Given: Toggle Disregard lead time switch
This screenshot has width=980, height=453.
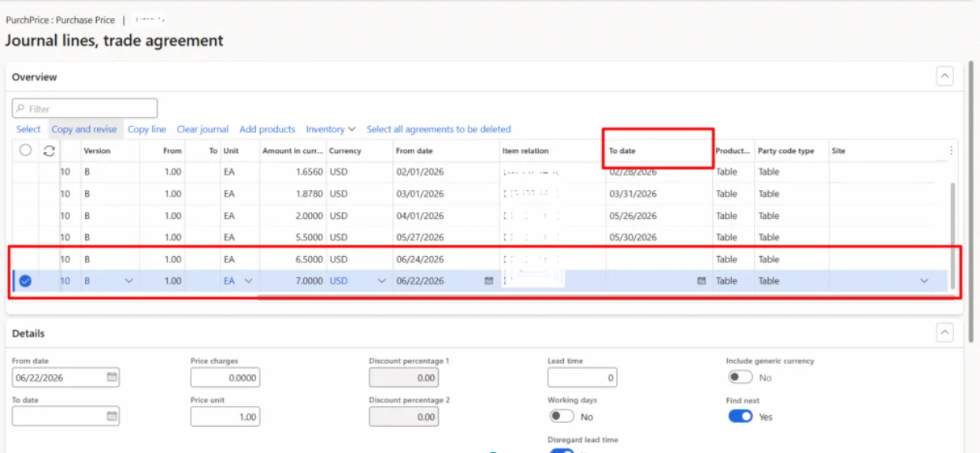Looking at the screenshot, I should click(562, 450).
